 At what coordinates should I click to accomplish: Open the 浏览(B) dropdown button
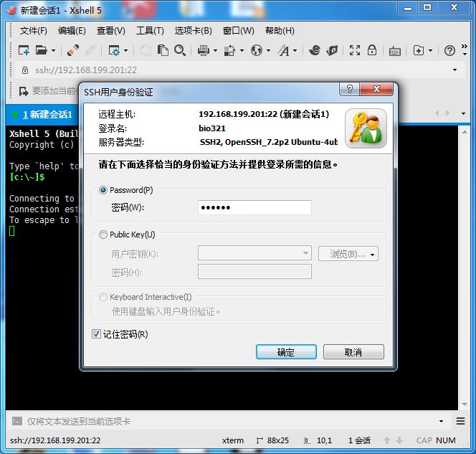click(348, 254)
